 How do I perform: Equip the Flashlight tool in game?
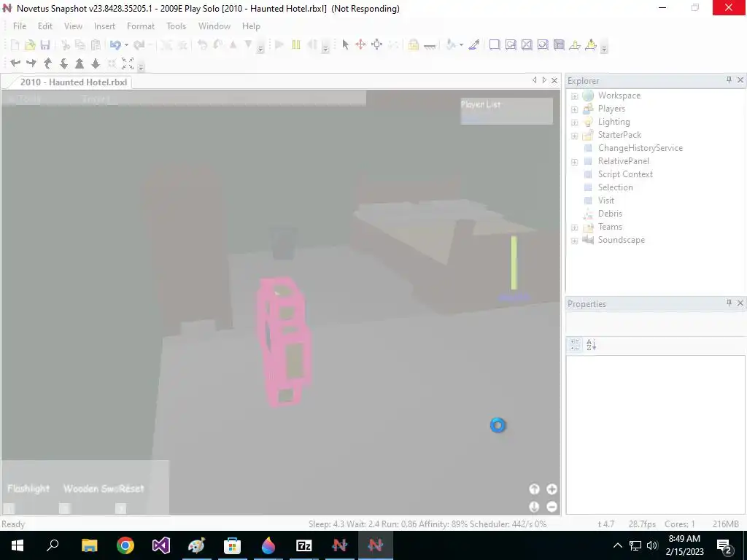point(28,489)
